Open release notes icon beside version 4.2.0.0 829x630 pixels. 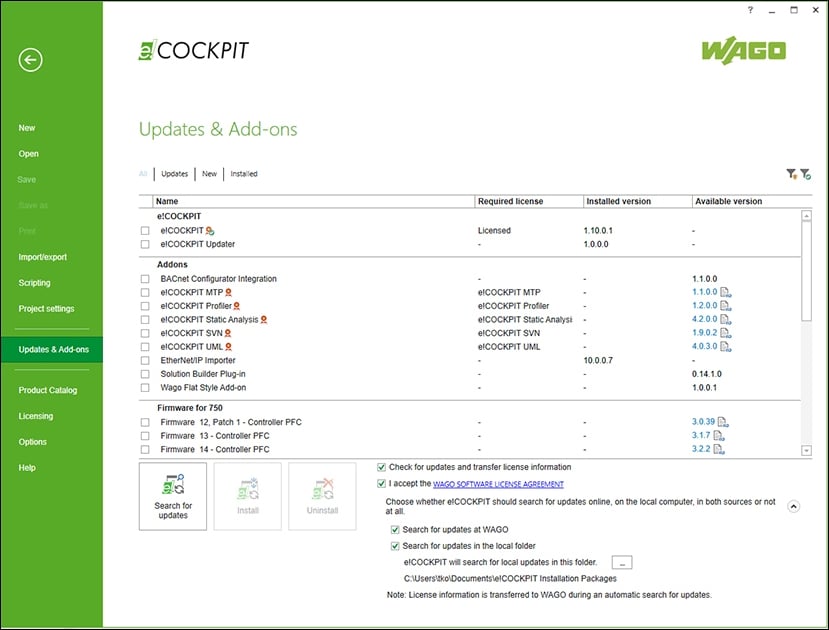(x=725, y=320)
